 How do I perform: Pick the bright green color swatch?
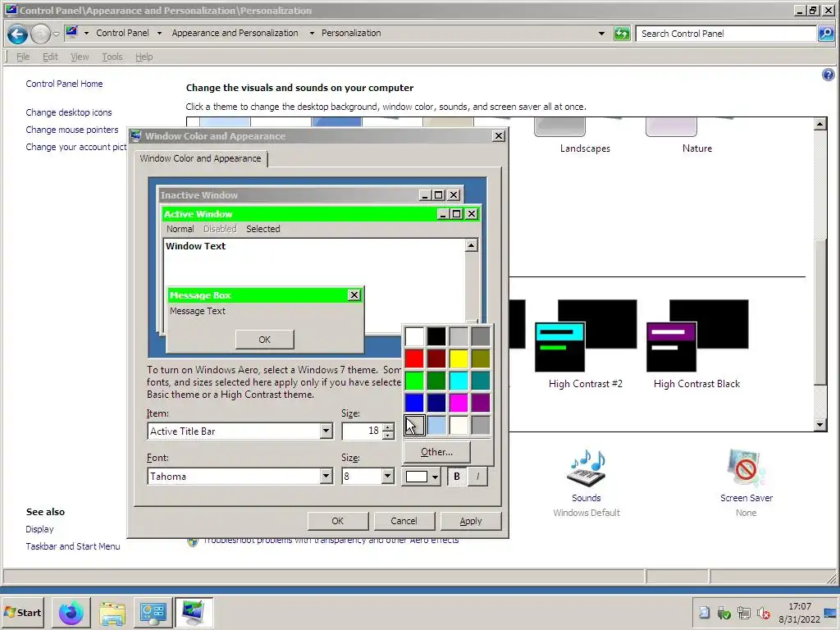[414, 381]
